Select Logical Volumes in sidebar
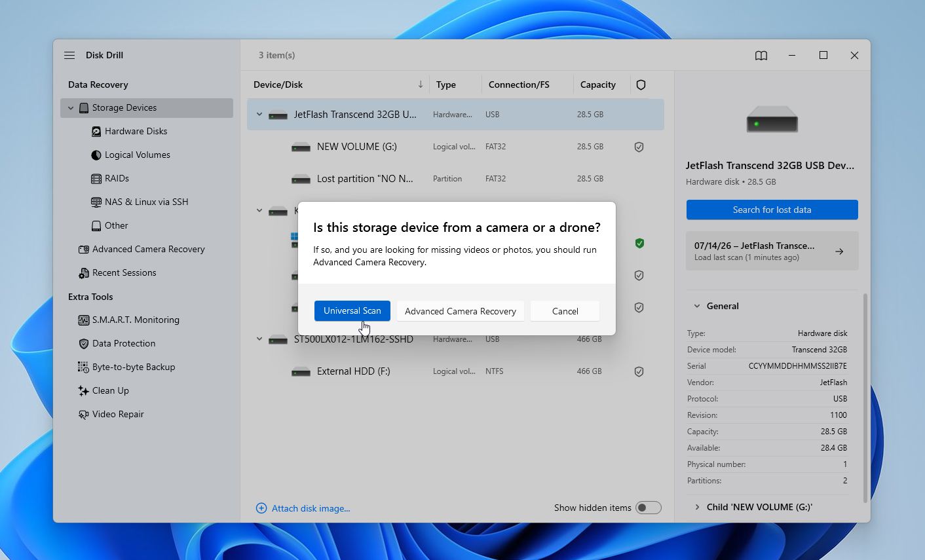925x560 pixels. 138,155
